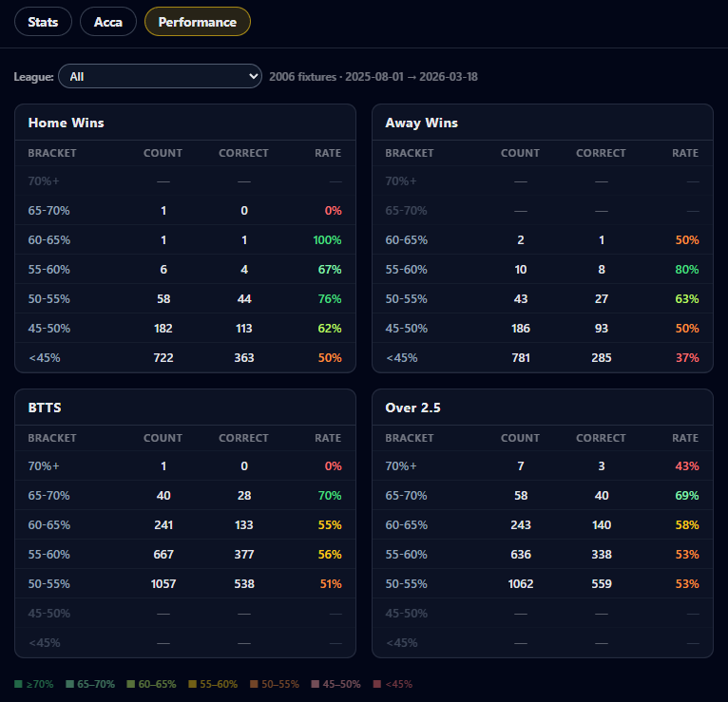This screenshot has height=702, width=728.
Task: Click the Rate header in Over 2.5 table
Action: (x=684, y=438)
